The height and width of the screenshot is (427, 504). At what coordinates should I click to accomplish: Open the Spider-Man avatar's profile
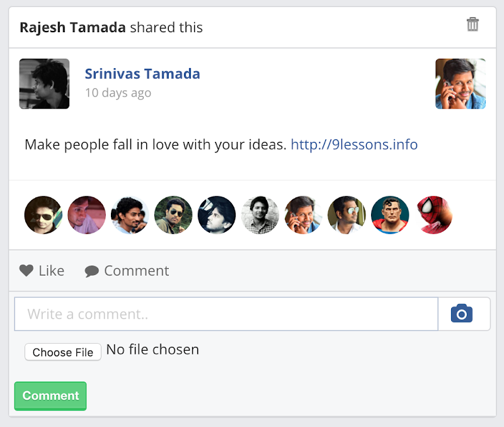click(x=433, y=215)
